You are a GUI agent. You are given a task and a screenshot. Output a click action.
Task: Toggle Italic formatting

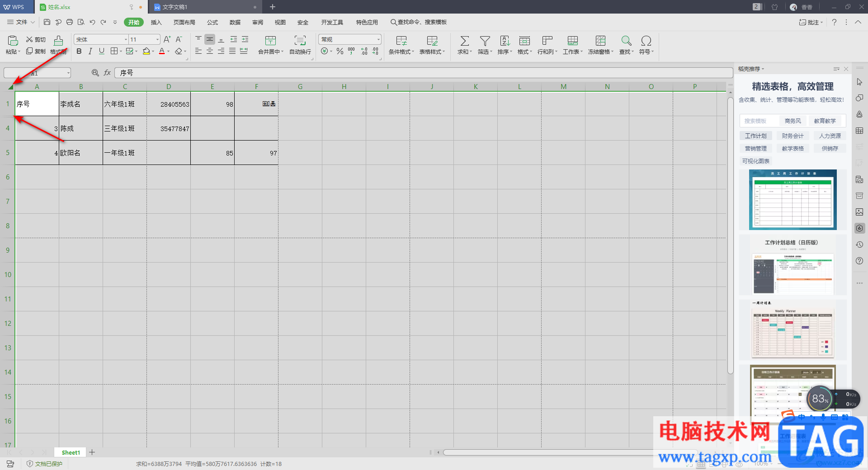(90, 52)
